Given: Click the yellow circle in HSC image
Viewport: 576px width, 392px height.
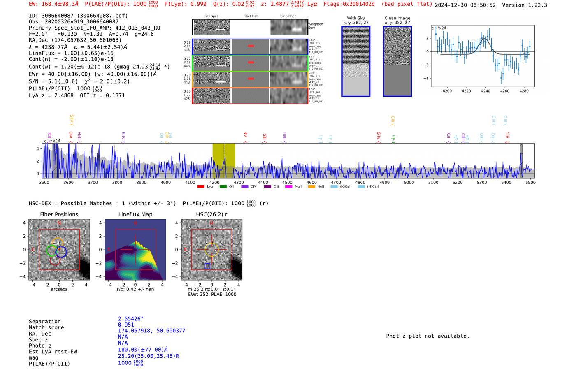Looking at the screenshot, I should [211, 250].
